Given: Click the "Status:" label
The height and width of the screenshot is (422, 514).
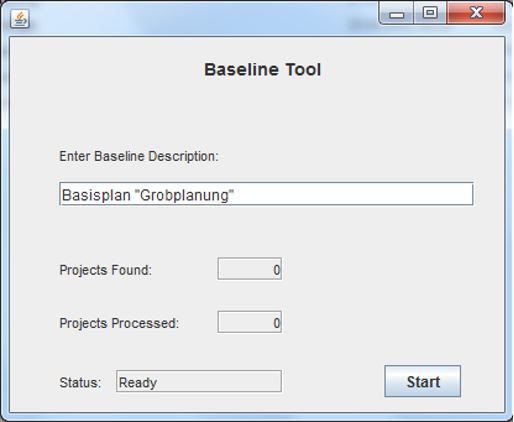Looking at the screenshot, I should pos(80,383).
